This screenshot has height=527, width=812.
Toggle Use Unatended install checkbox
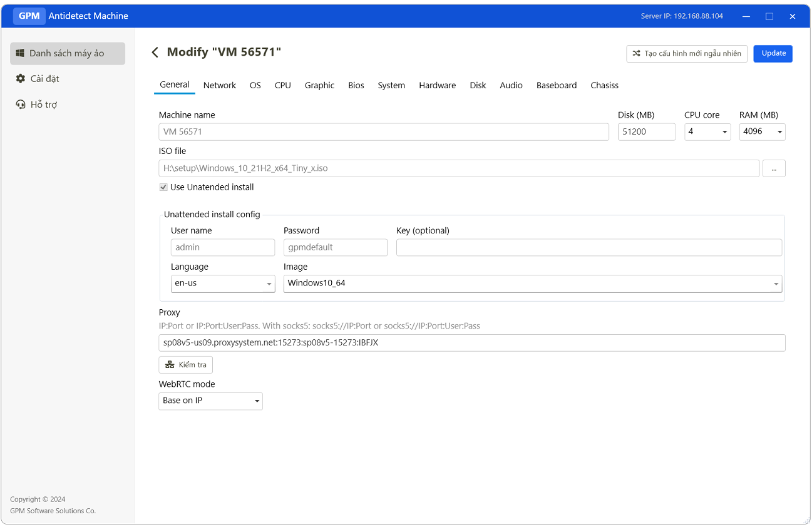163,187
